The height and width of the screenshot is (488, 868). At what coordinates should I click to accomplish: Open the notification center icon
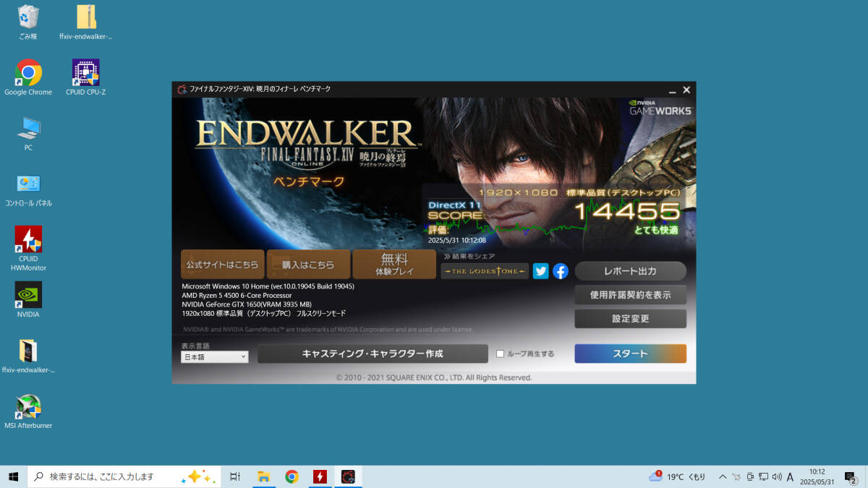(851, 476)
